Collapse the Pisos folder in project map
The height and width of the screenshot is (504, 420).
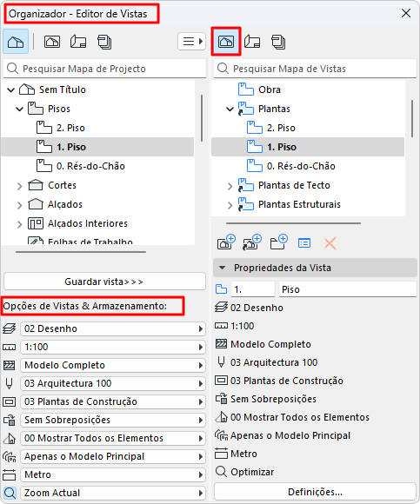pyautogui.click(x=20, y=109)
